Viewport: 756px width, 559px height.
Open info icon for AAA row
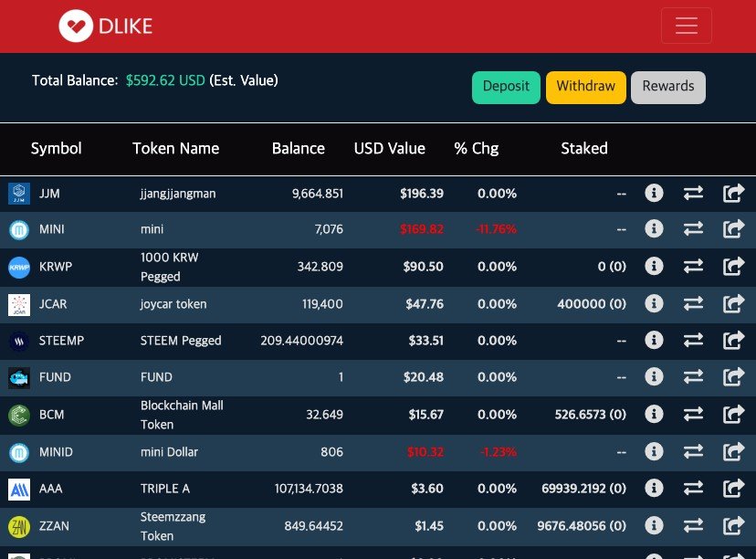click(654, 489)
